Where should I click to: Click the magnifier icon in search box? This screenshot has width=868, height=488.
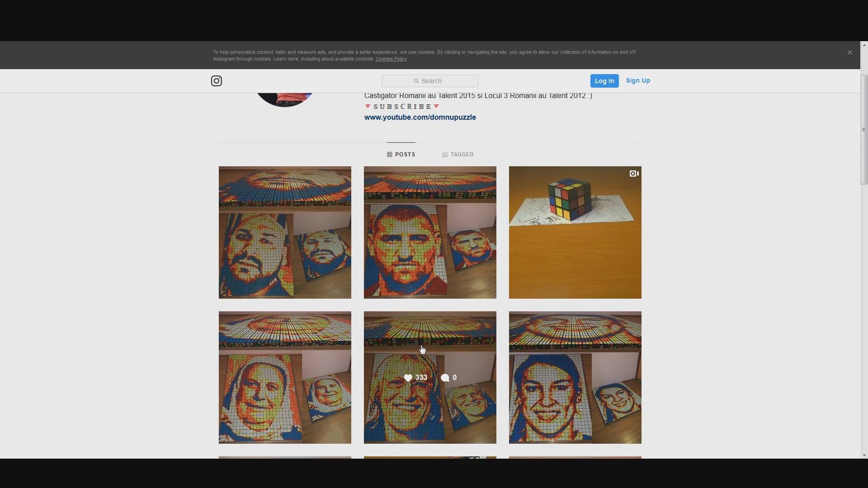pos(416,81)
